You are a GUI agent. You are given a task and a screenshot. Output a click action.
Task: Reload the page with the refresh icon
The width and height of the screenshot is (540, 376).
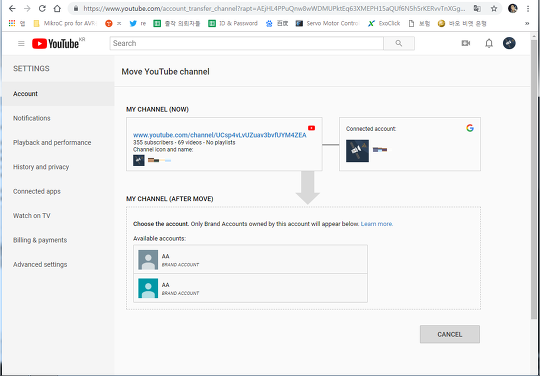click(x=42, y=9)
